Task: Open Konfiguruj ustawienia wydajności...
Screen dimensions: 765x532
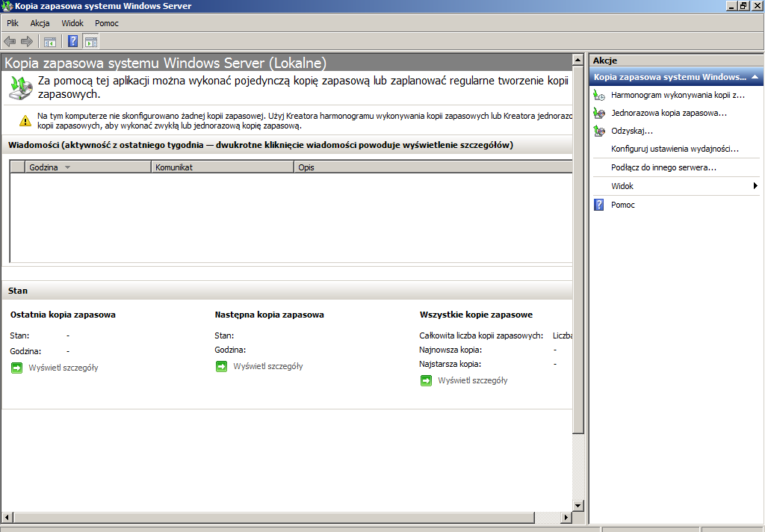Action: coord(675,149)
